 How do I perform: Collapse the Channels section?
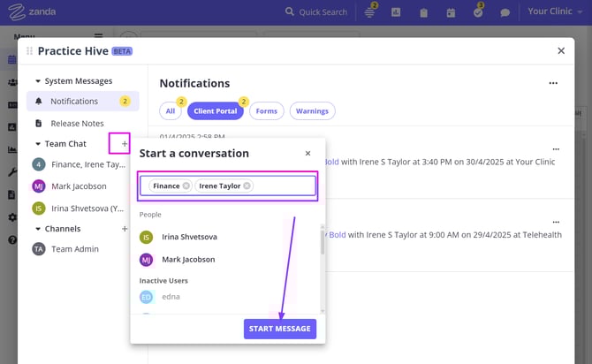click(x=38, y=229)
